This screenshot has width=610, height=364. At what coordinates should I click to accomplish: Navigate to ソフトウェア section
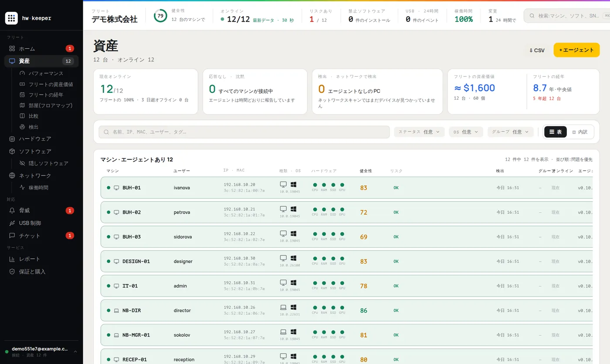click(41, 152)
